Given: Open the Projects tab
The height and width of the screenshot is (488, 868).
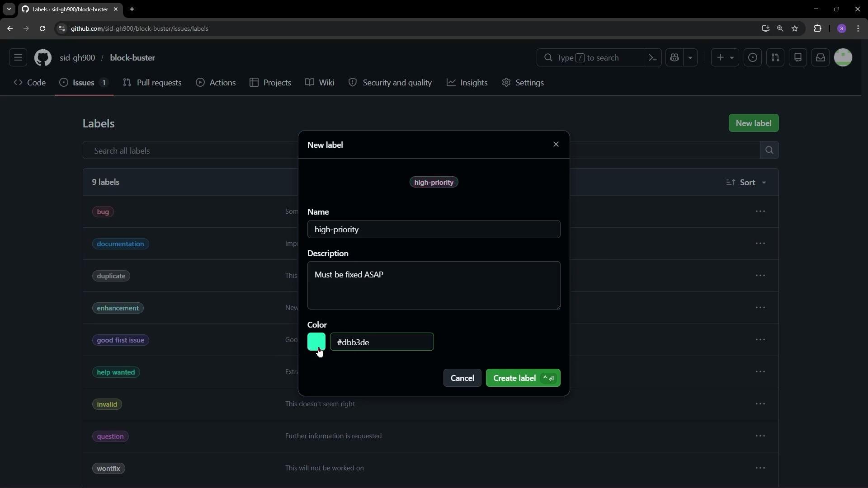Looking at the screenshot, I should pos(270,83).
